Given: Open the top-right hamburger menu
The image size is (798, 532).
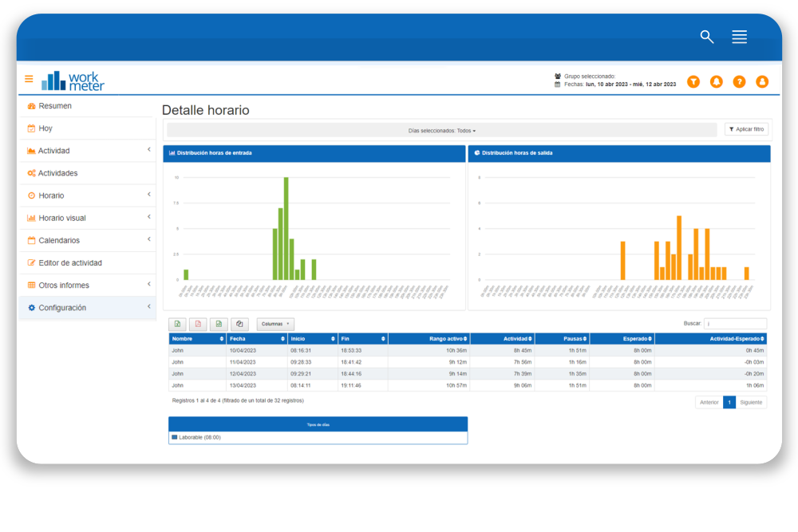Looking at the screenshot, I should (x=739, y=37).
